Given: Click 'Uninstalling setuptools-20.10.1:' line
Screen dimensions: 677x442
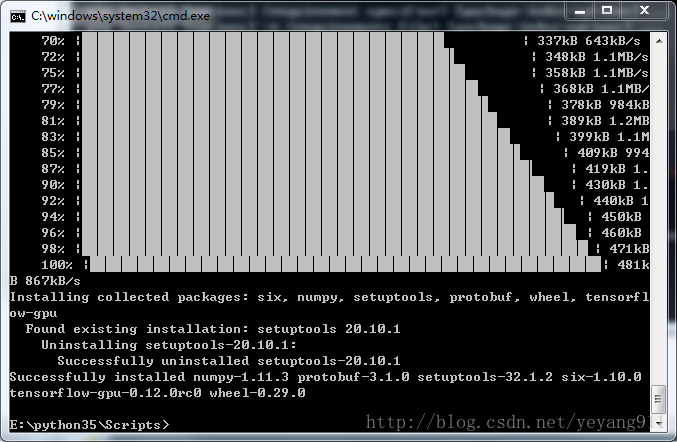Looking at the screenshot, I should 169,345.
